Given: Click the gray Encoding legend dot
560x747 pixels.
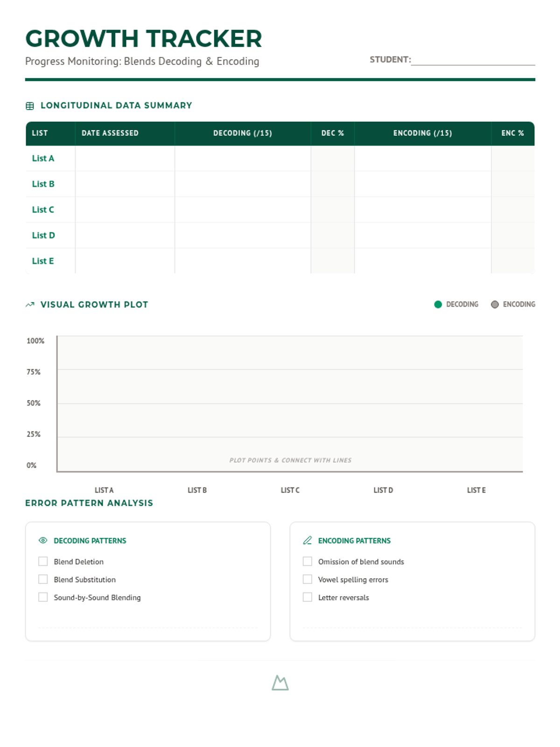Looking at the screenshot, I should (495, 304).
